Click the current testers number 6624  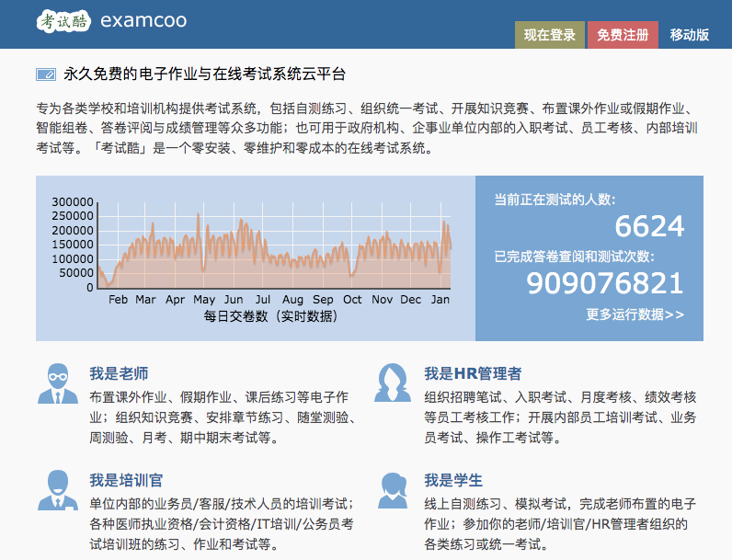[x=649, y=226]
